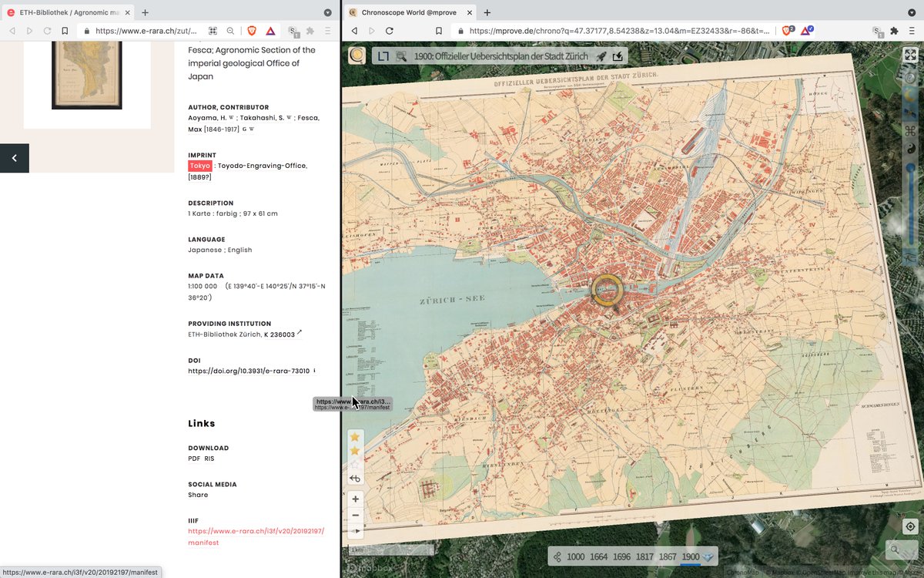924x578 pixels.
Task: Click the zoom-out magnifier in e-rara address bar
Action: (x=230, y=31)
